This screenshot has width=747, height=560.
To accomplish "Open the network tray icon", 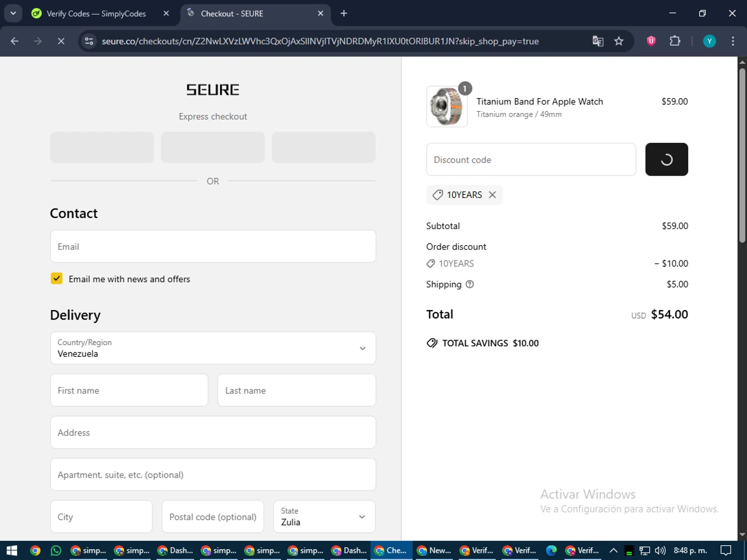I will click(644, 551).
